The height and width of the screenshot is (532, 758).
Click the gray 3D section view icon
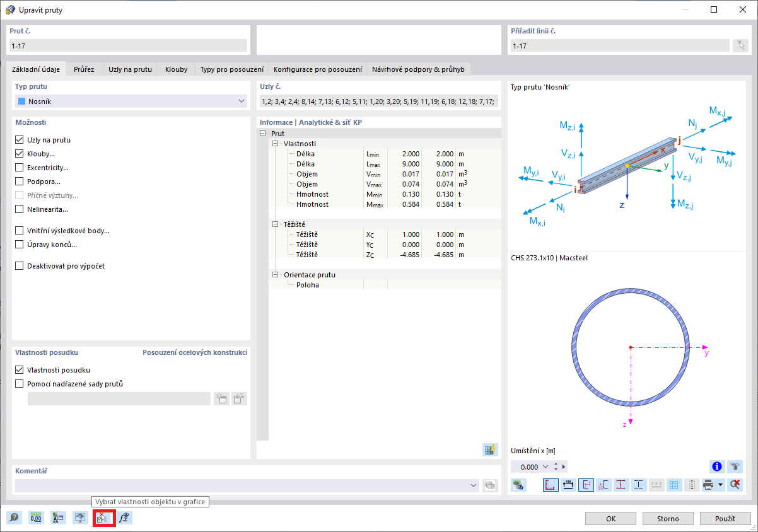click(735, 466)
